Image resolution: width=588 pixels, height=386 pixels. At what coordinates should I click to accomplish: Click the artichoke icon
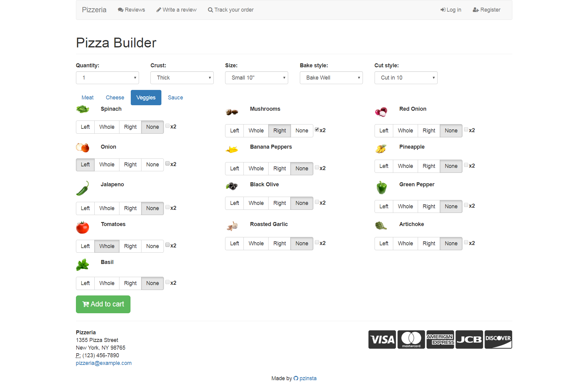click(x=381, y=226)
